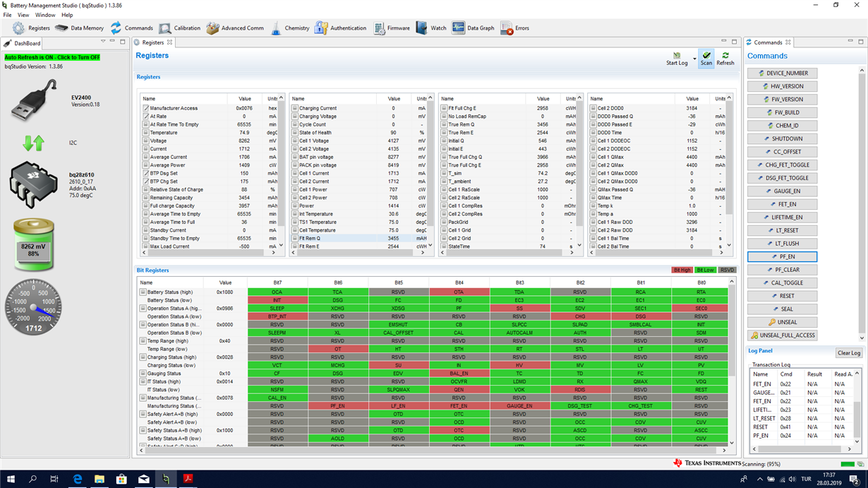Click the Refresh button in Registers
Image resolution: width=868 pixels, height=488 pixels.
[x=725, y=59]
